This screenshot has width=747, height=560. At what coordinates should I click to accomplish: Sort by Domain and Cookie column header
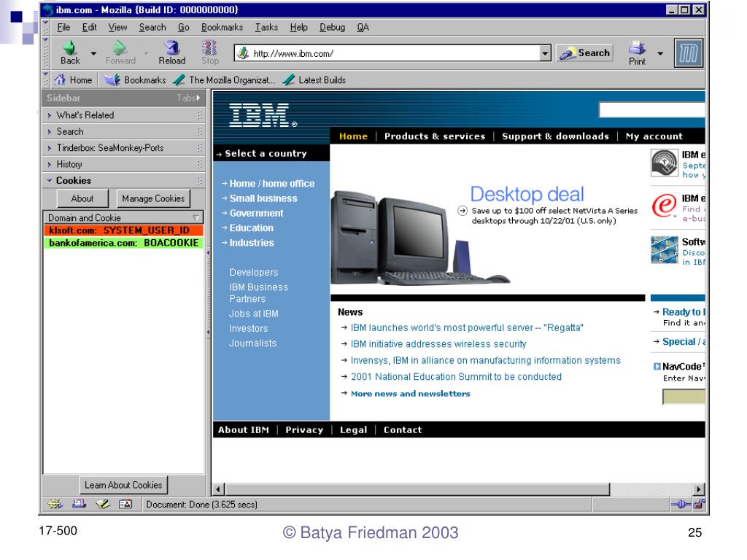[123, 217]
